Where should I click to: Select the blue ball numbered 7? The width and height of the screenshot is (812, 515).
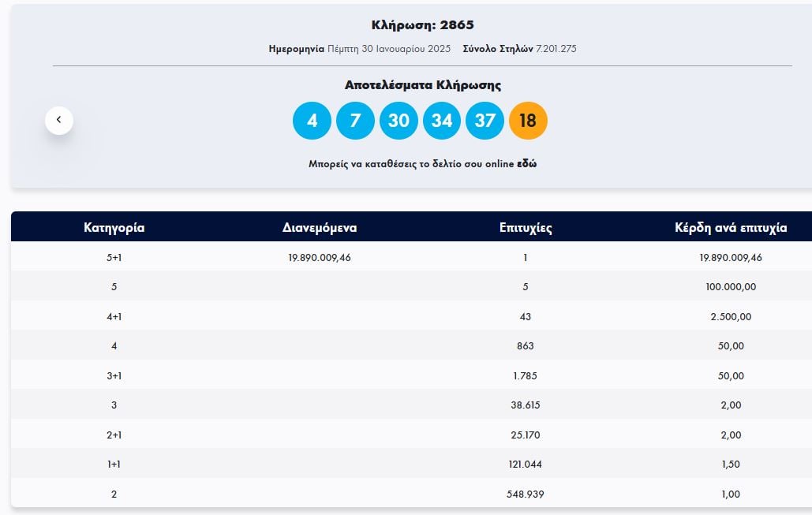pyautogui.click(x=355, y=121)
